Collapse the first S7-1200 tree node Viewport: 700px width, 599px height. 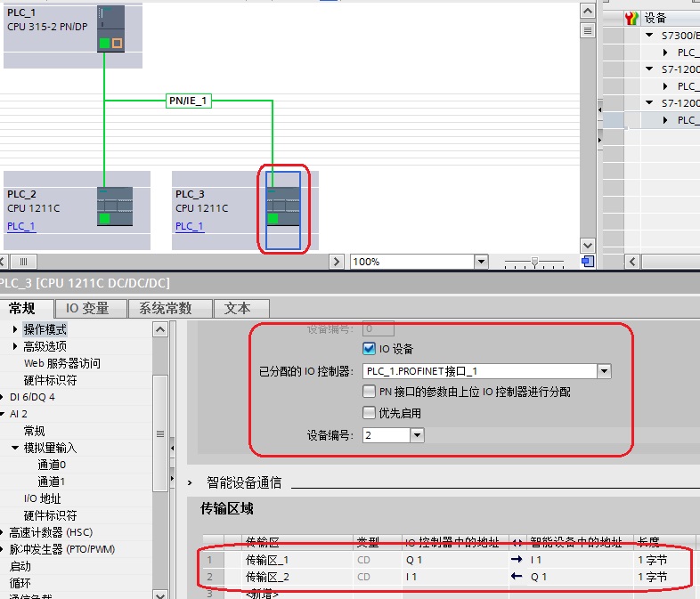[649, 69]
